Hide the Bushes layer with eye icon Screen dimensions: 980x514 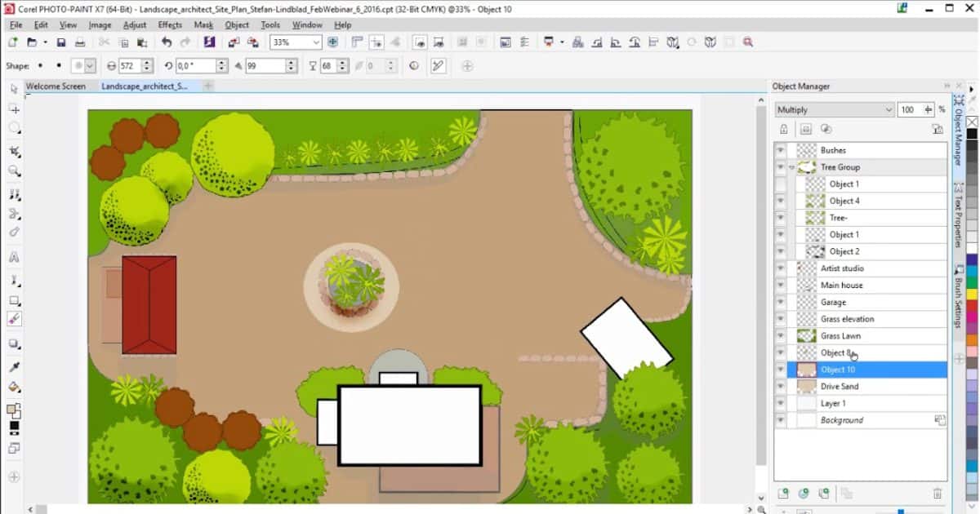click(781, 150)
